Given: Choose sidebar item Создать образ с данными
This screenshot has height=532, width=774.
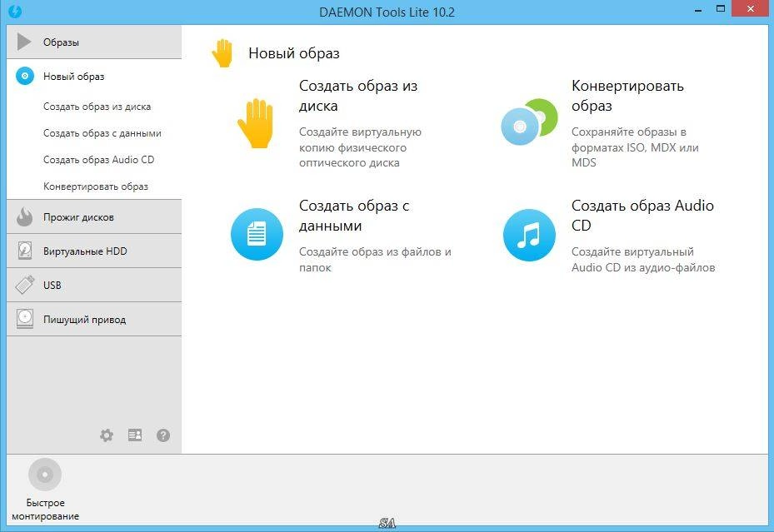Looking at the screenshot, I should tap(102, 133).
